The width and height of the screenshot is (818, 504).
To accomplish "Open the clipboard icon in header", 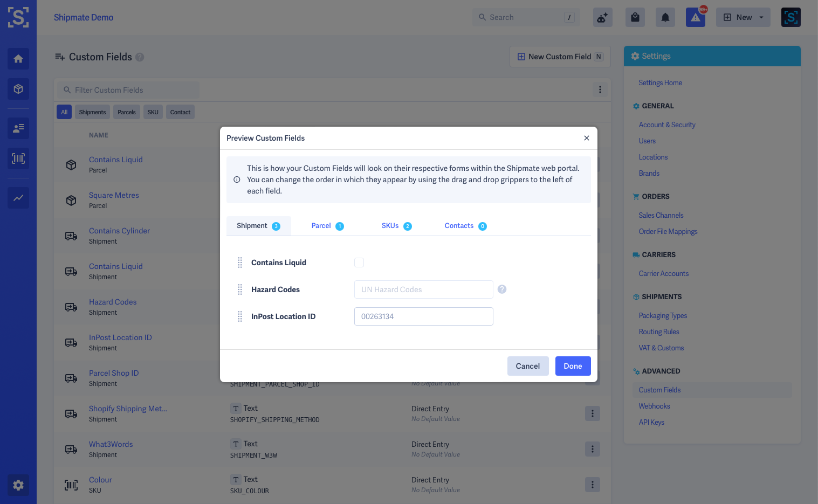I will tap(635, 17).
